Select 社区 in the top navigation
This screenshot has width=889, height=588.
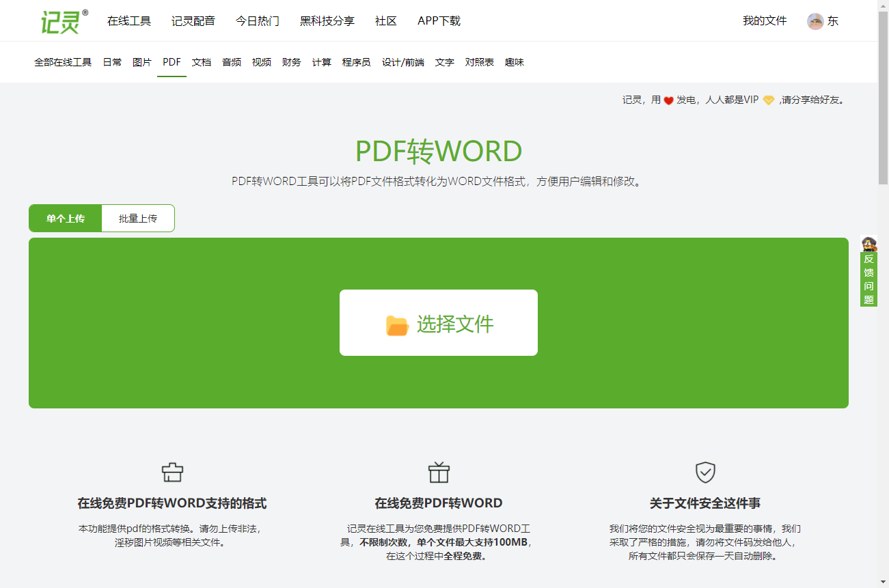pos(385,20)
